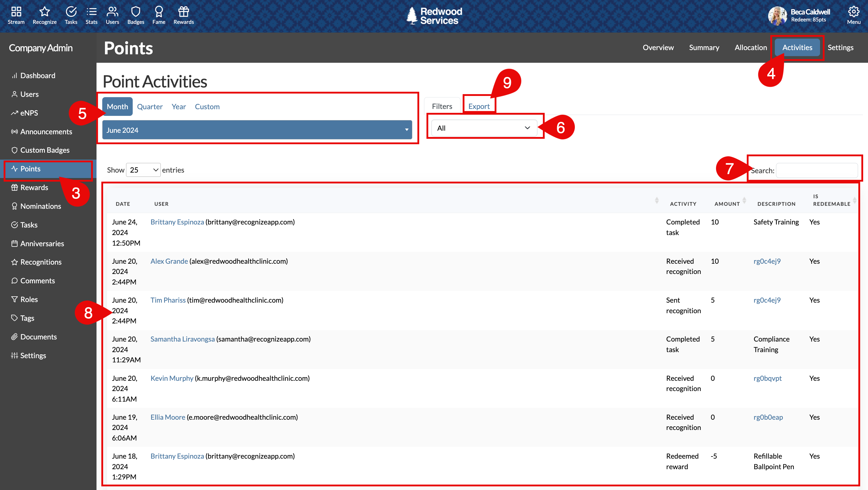Image resolution: width=868 pixels, height=490 pixels.
Task: Select the Quarter date range
Action: pyautogui.click(x=150, y=107)
